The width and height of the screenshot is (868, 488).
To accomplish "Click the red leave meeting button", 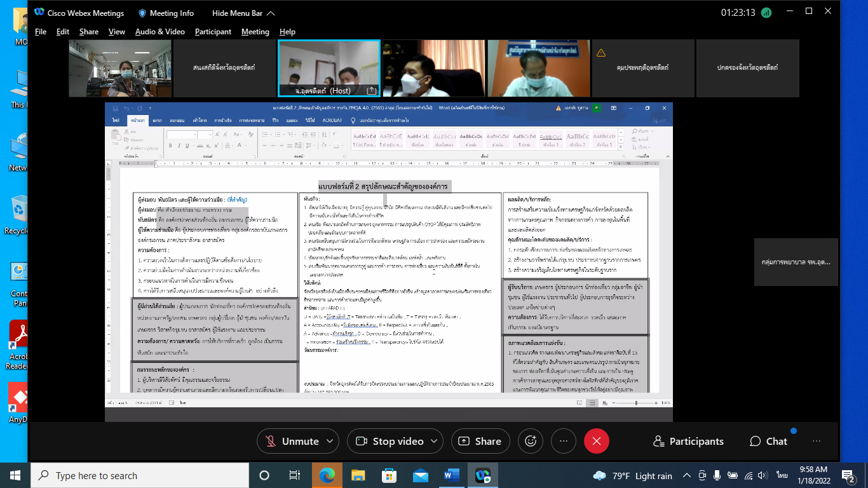I will 596,441.
